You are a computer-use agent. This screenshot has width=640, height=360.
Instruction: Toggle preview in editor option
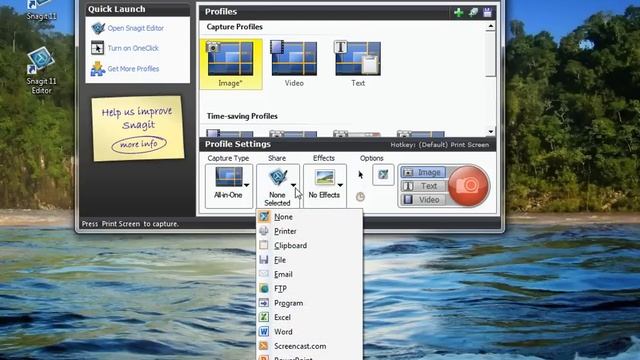(383, 175)
